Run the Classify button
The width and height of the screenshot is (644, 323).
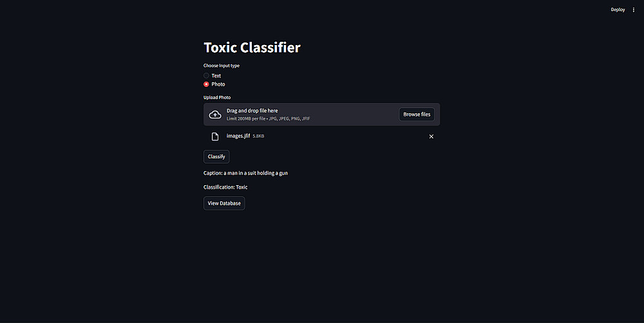(216, 156)
